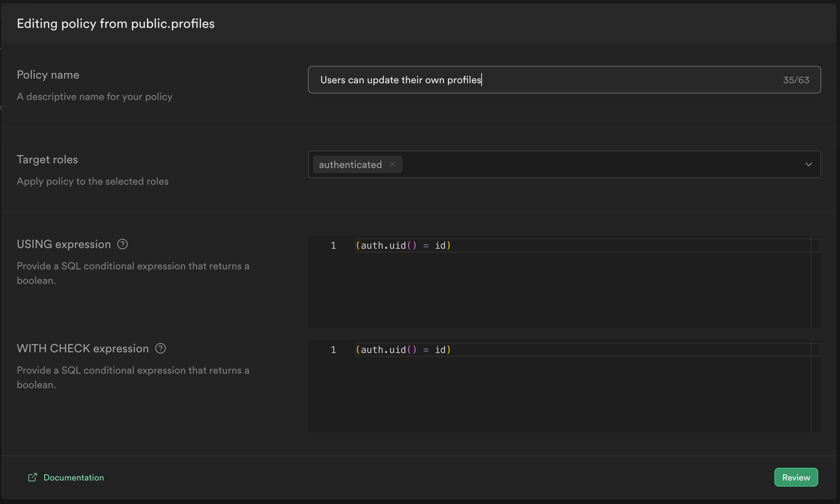Focus the Policy name input field
This screenshot has width=840, height=504.
[x=544, y=80]
